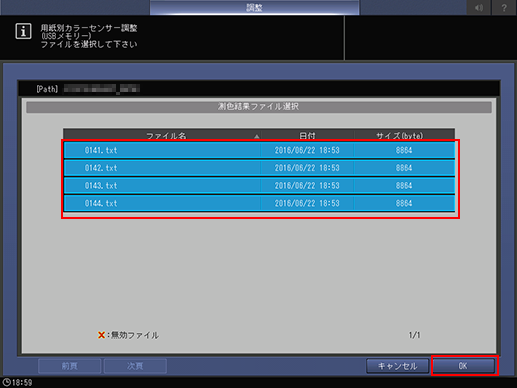Viewport: 517px width, 388px height.
Task: Open help with the question mark icon
Action: 504,7
